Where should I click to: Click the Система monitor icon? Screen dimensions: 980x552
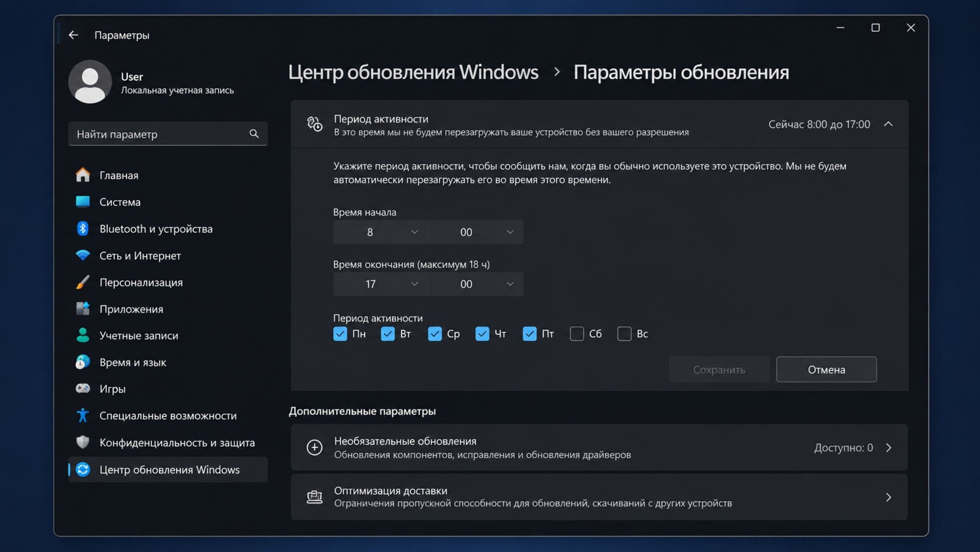pyautogui.click(x=83, y=202)
